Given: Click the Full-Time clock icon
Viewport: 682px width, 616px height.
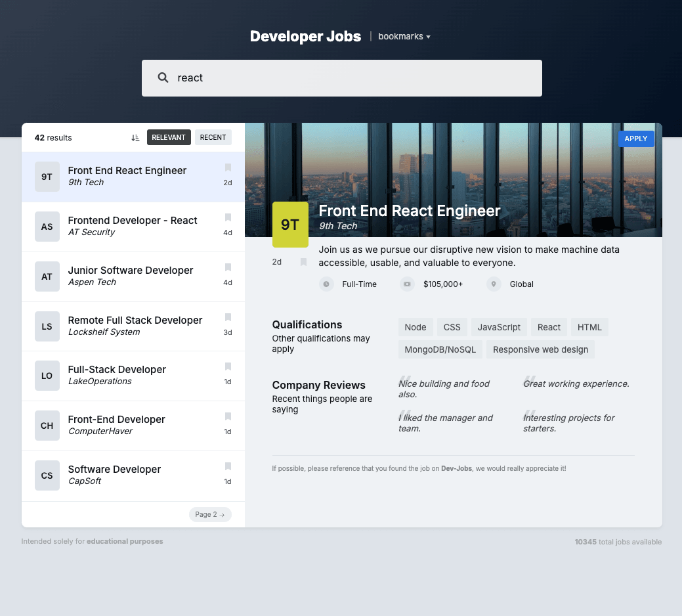Looking at the screenshot, I should pyautogui.click(x=326, y=284).
